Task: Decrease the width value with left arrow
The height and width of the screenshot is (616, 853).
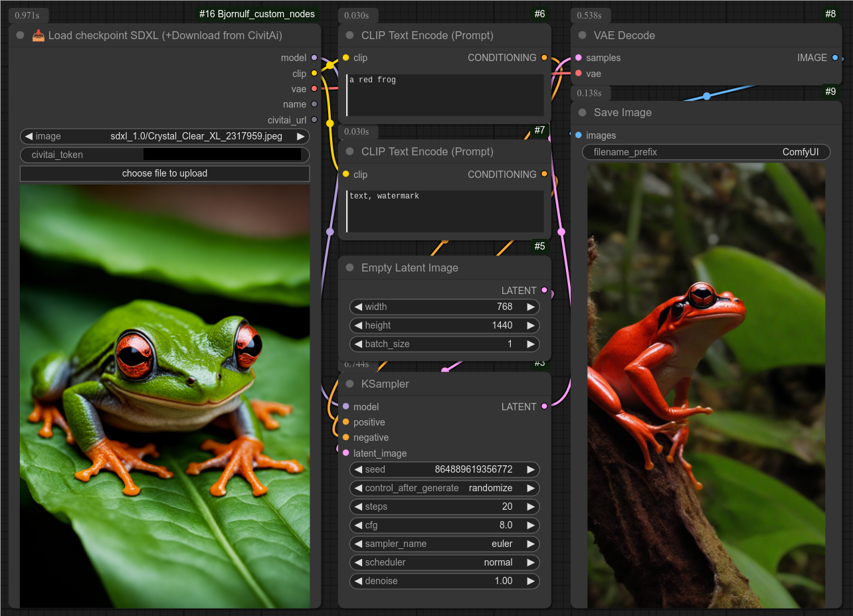Action: tap(358, 307)
